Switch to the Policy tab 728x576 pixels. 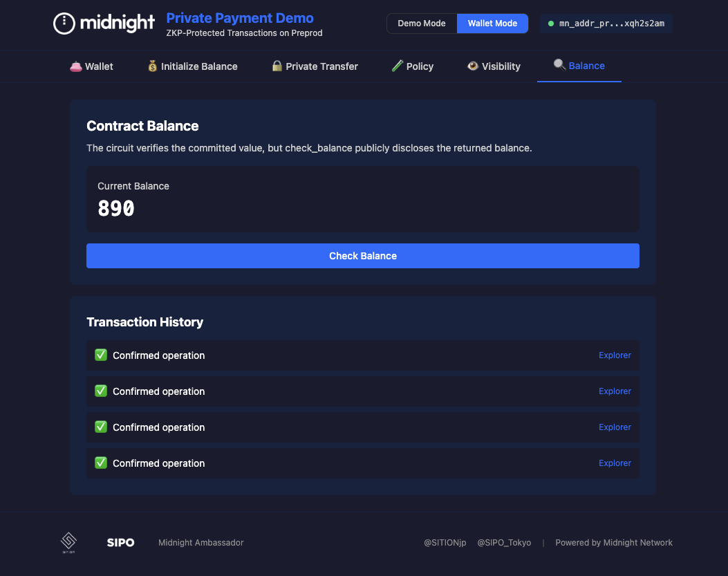(x=413, y=66)
